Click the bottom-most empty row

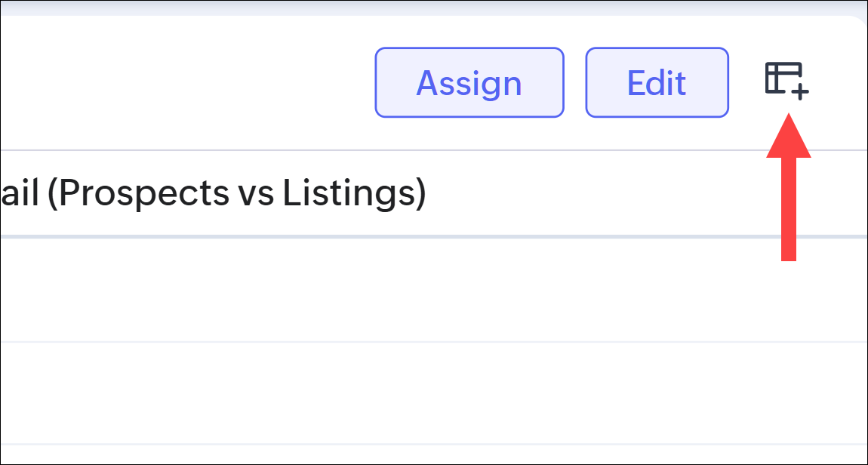pos(433,454)
